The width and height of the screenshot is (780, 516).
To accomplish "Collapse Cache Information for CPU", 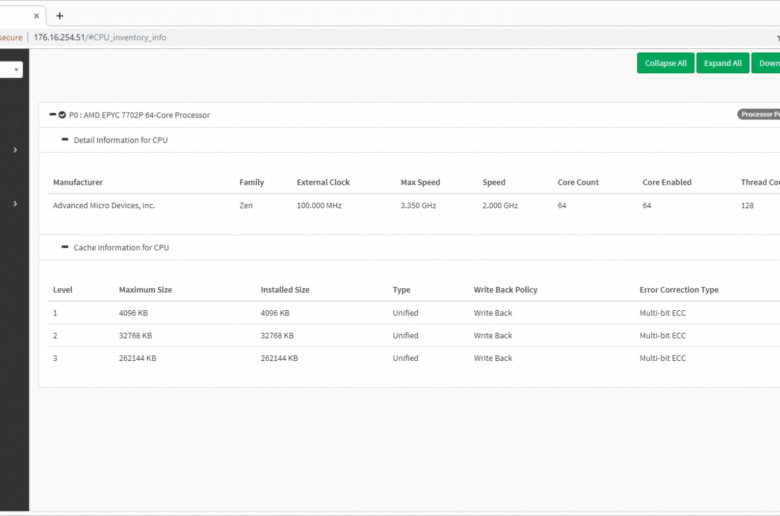I will [x=65, y=247].
